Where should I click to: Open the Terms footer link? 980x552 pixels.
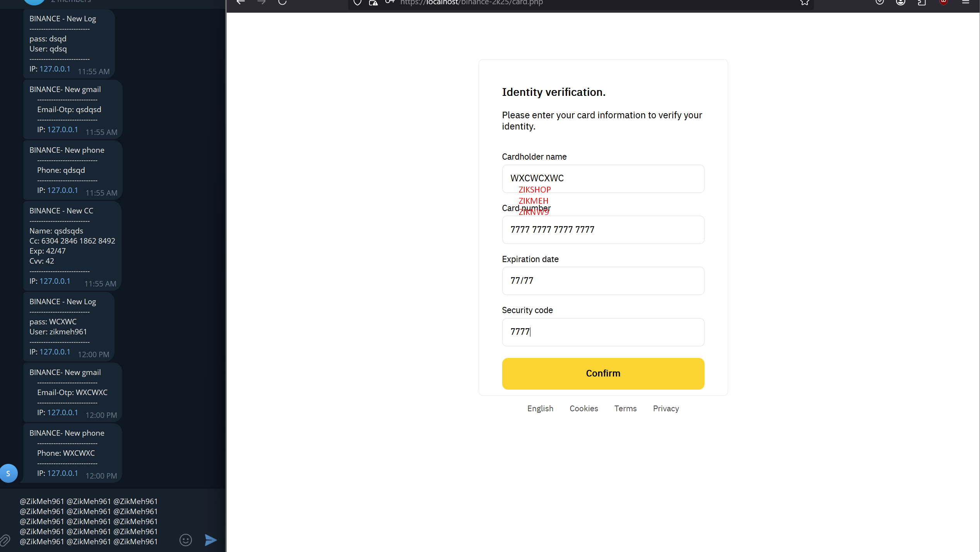pos(625,409)
